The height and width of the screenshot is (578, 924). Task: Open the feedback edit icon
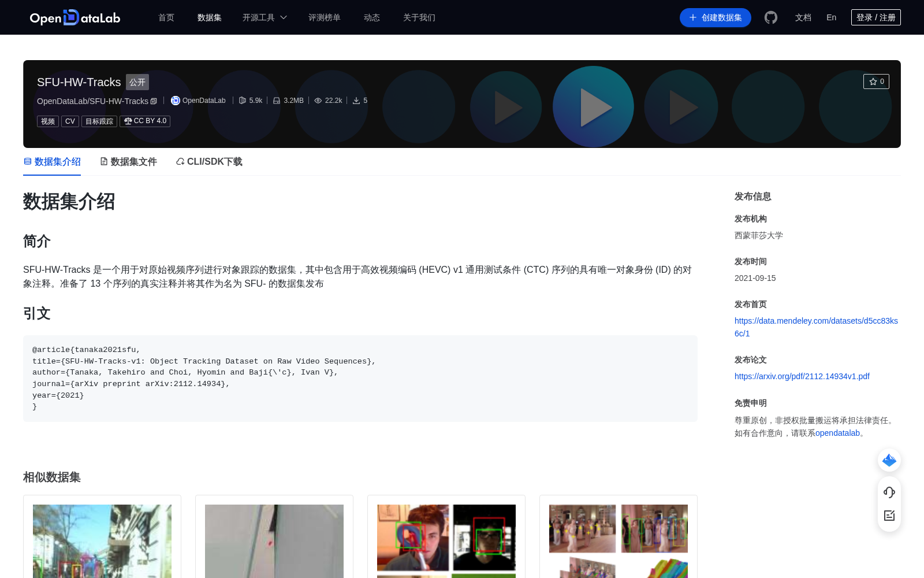coord(889,516)
